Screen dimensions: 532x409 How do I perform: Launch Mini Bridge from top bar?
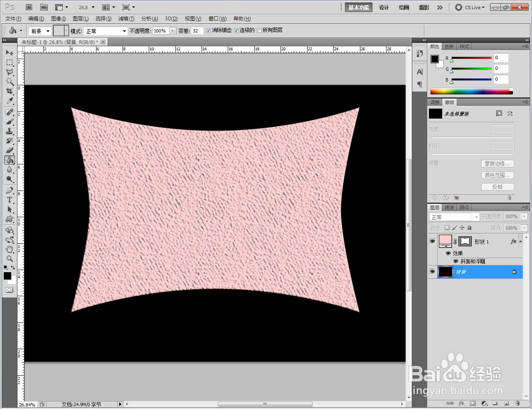pyautogui.click(x=44, y=7)
